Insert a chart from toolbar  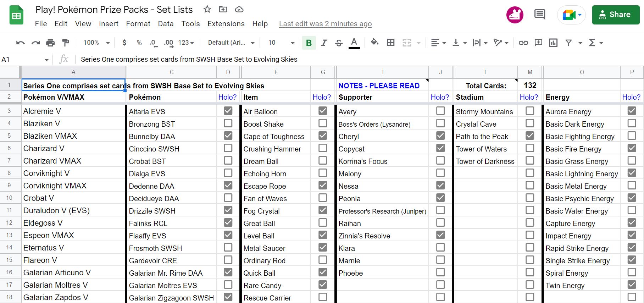pos(553,43)
